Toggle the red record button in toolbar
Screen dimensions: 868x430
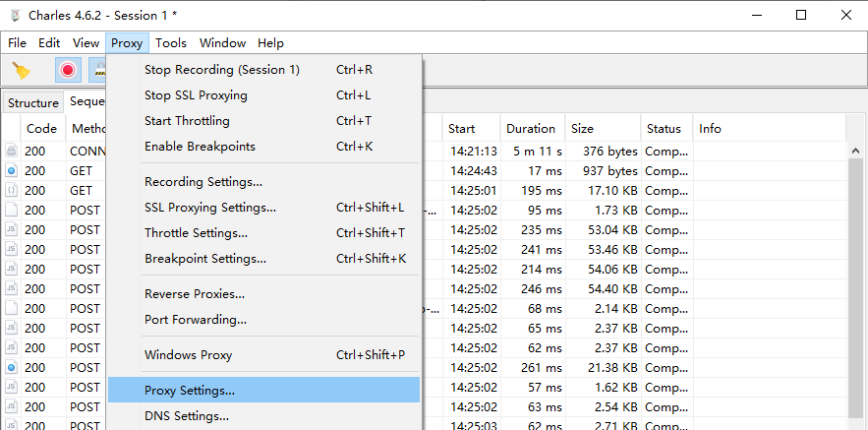tap(68, 70)
